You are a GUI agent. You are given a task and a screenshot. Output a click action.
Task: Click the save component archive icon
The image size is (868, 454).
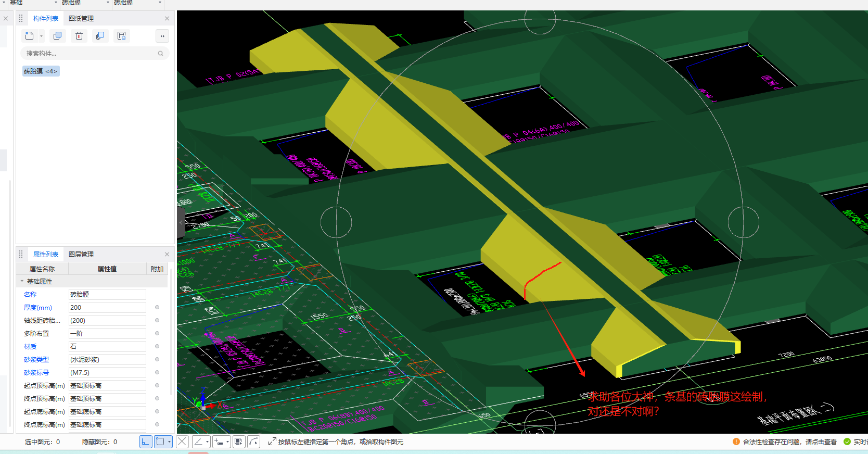click(x=122, y=36)
